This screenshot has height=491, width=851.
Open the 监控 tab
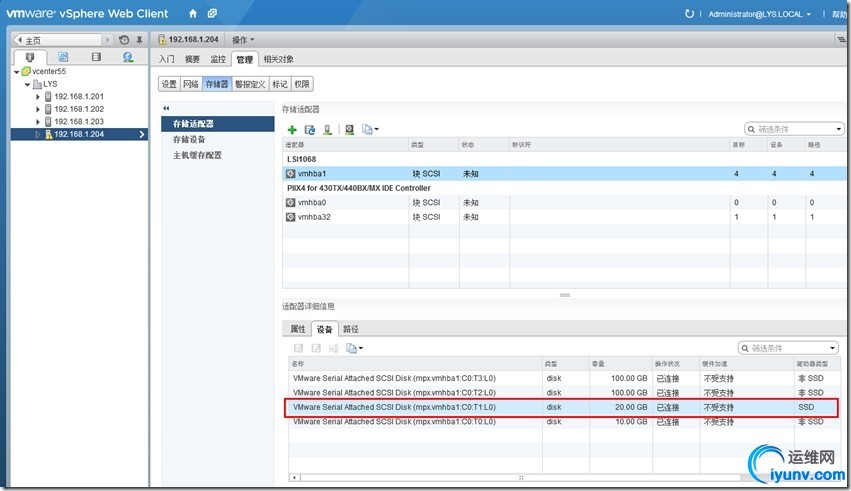[218, 59]
